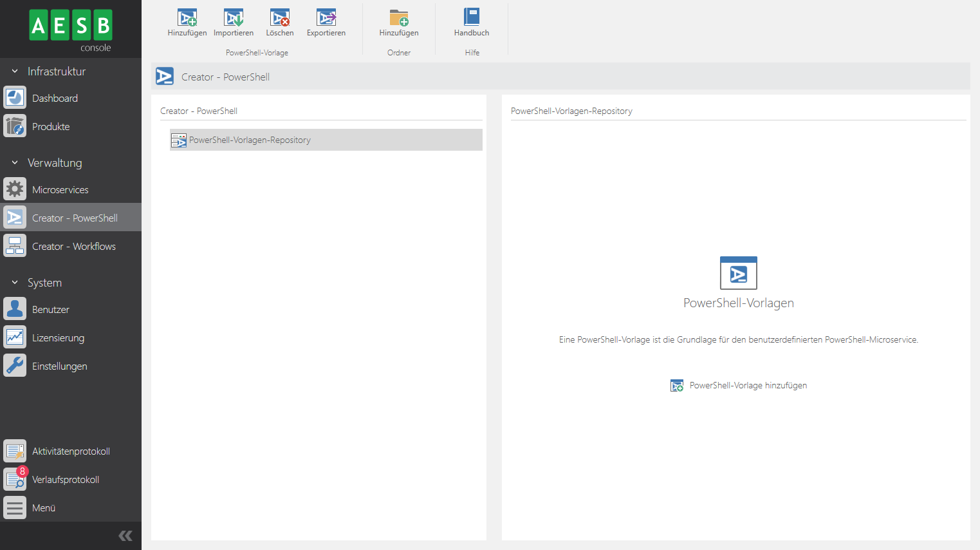980x550 pixels.
Task: Add a folder via Ordner Hinzufügen icon
Action: [399, 19]
